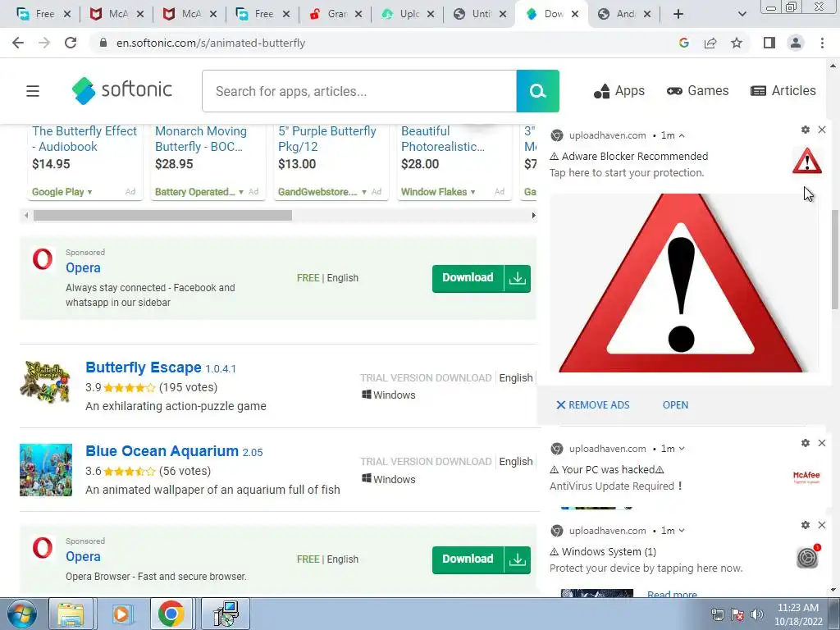Expand Google Play ad dropdown
840x630 pixels.
click(90, 192)
